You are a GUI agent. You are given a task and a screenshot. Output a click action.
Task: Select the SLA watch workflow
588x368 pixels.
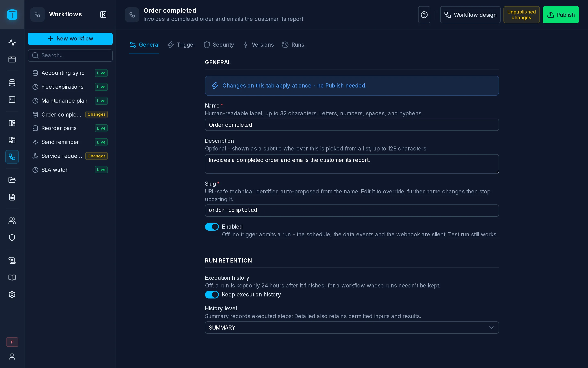pos(70,170)
